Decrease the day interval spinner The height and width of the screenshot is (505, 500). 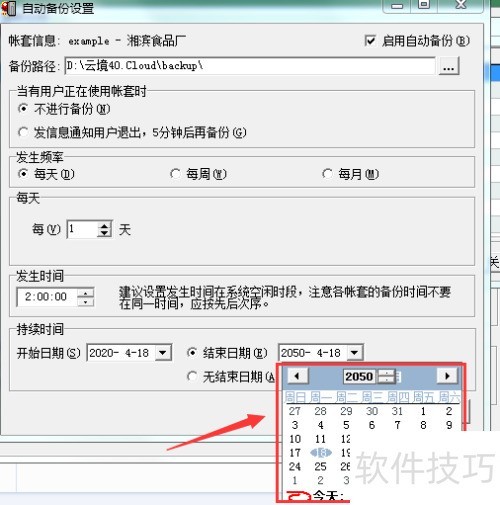point(104,233)
